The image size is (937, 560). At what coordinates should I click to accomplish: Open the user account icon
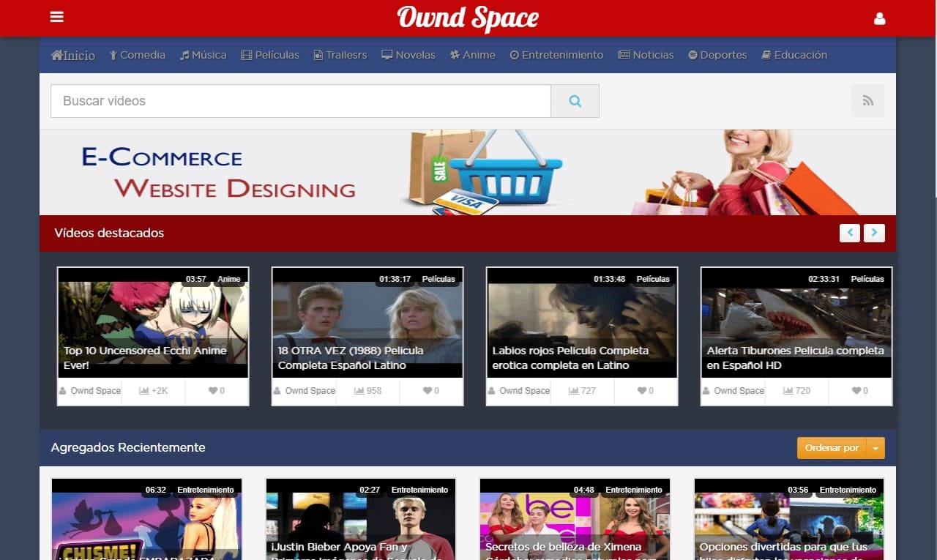[880, 18]
